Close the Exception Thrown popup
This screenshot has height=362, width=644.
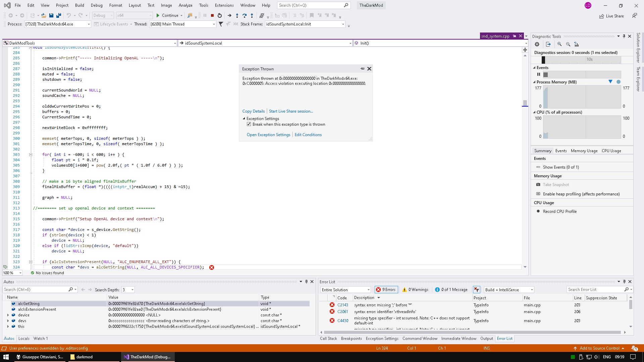[x=369, y=69]
